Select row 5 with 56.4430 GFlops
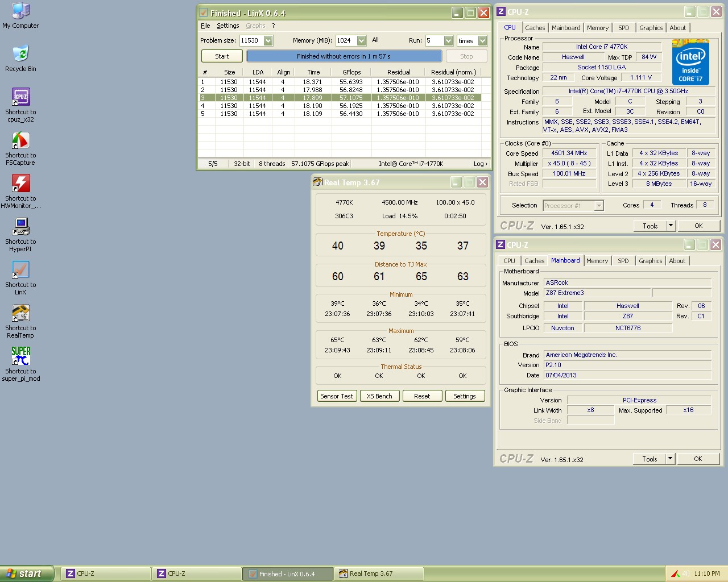Screen dimensions: 728x582 340,114
